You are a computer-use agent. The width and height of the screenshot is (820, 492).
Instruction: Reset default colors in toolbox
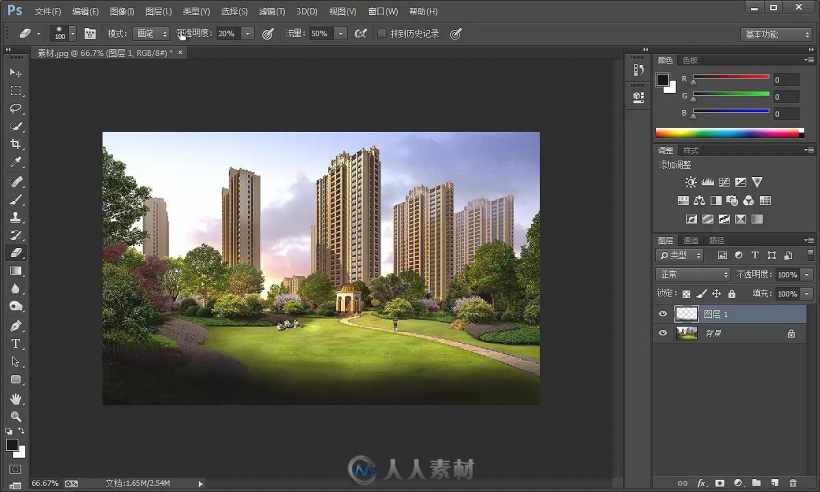click(x=9, y=431)
